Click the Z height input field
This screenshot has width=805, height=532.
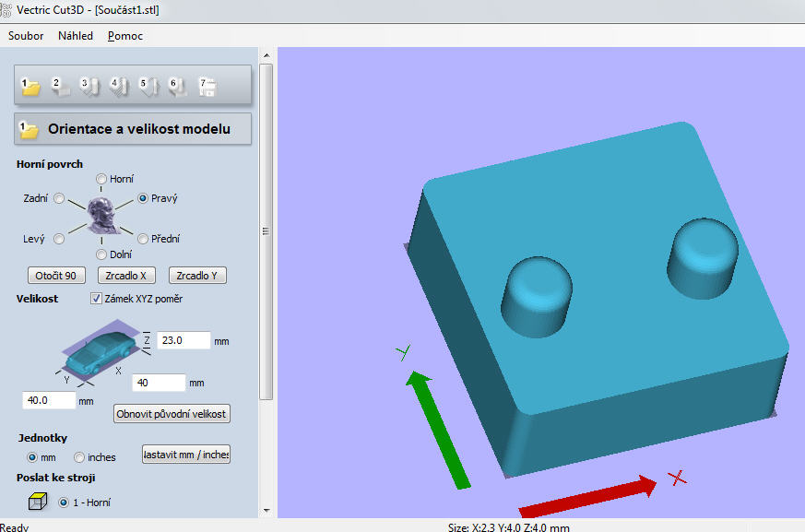tap(183, 340)
